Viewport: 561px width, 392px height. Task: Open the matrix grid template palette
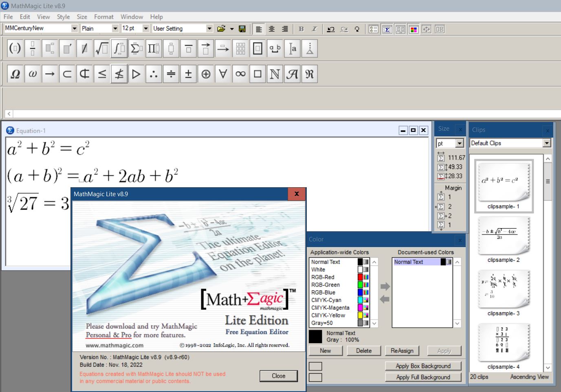point(240,49)
